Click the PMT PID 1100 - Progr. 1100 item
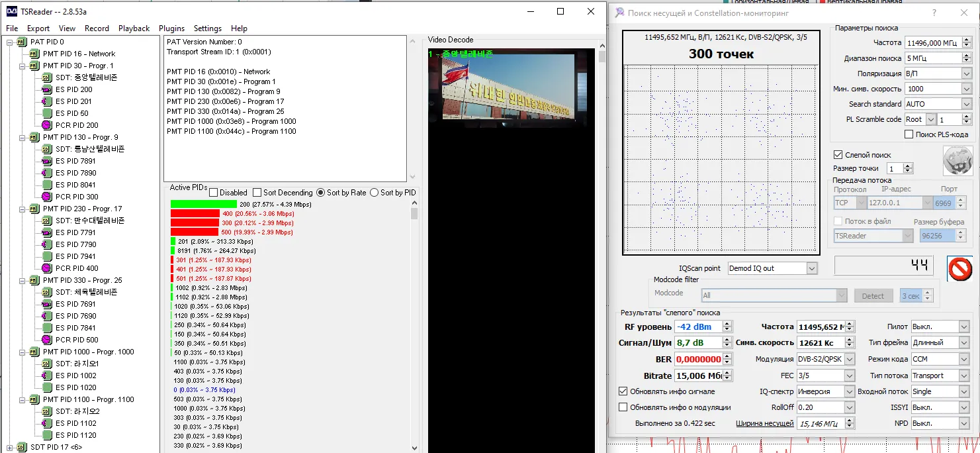The image size is (980, 453). [x=88, y=399]
